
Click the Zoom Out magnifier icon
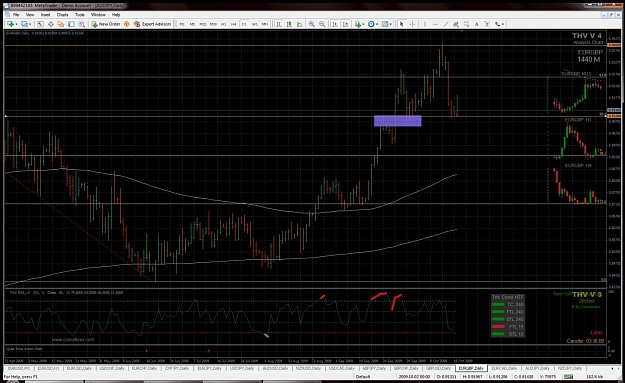[x=322, y=24]
